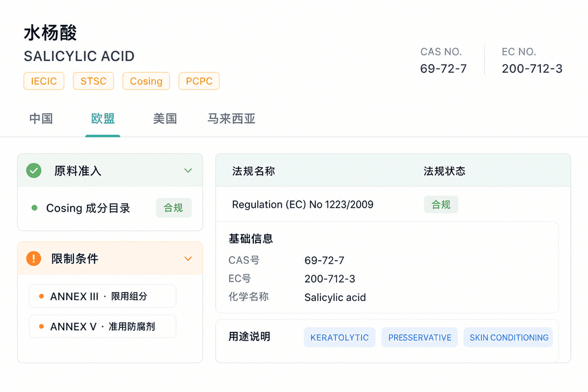Click the PCPC tag
Viewport: 588px width, 392px height.
(199, 81)
